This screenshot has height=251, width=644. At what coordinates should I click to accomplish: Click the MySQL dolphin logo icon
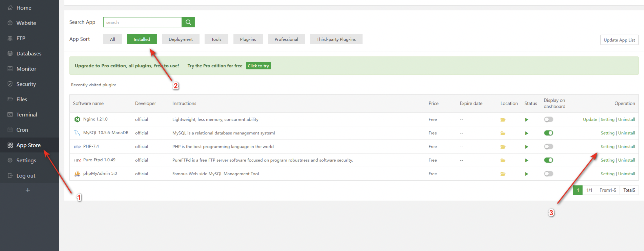tap(77, 133)
